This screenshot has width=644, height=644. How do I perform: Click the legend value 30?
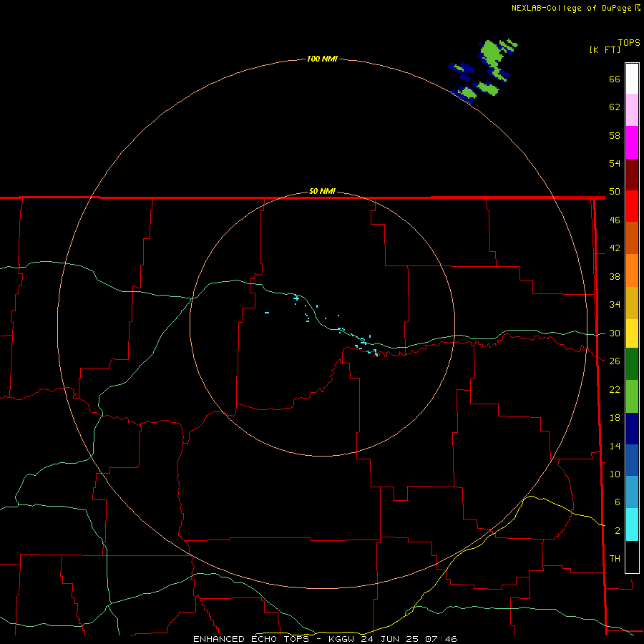[615, 333]
